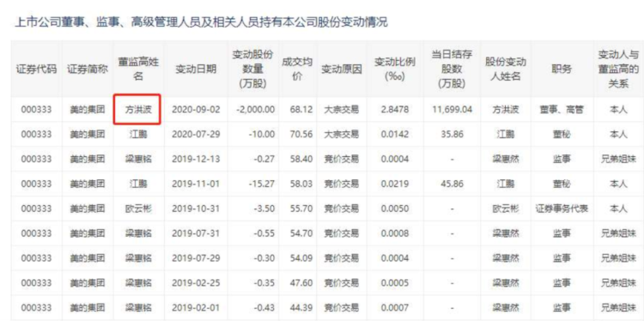Click 欧云彬 in the 董监高姓名 column
Viewport: 644px width, 321px height.
point(138,209)
